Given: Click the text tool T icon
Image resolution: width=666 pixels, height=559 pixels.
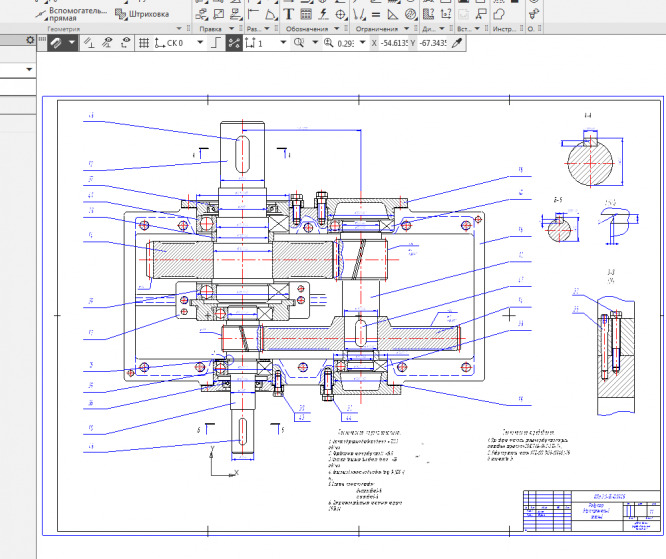Looking at the screenshot, I should [x=289, y=15].
